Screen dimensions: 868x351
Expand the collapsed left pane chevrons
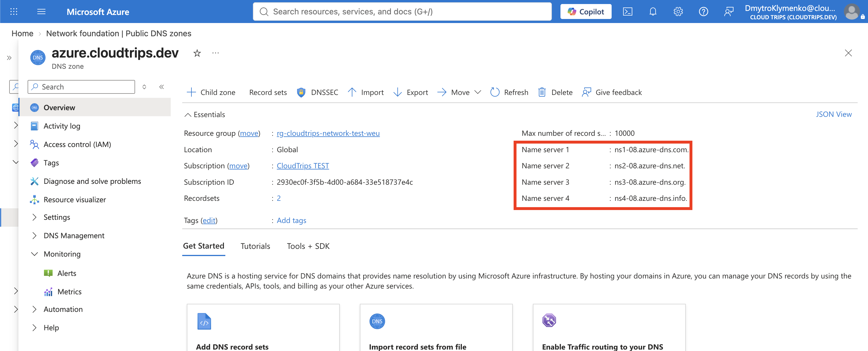click(9, 58)
